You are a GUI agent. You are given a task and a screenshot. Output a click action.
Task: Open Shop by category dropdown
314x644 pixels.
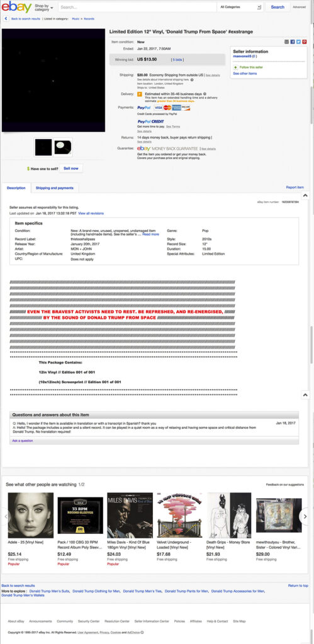tap(45, 8)
